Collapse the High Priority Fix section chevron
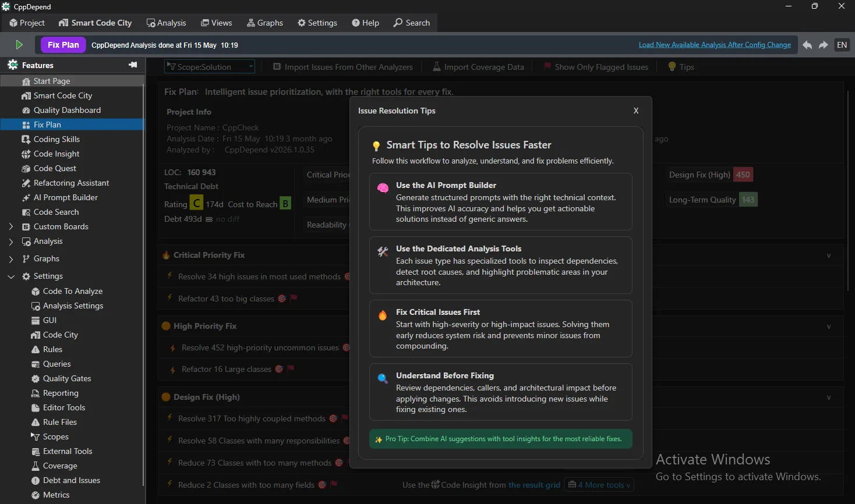This screenshot has width=855, height=504. coord(829,326)
